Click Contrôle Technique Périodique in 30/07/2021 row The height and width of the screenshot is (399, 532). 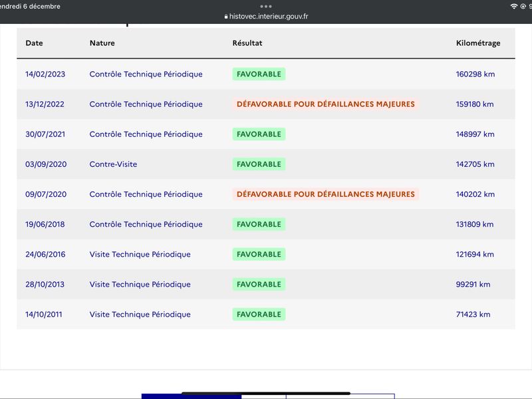point(146,134)
